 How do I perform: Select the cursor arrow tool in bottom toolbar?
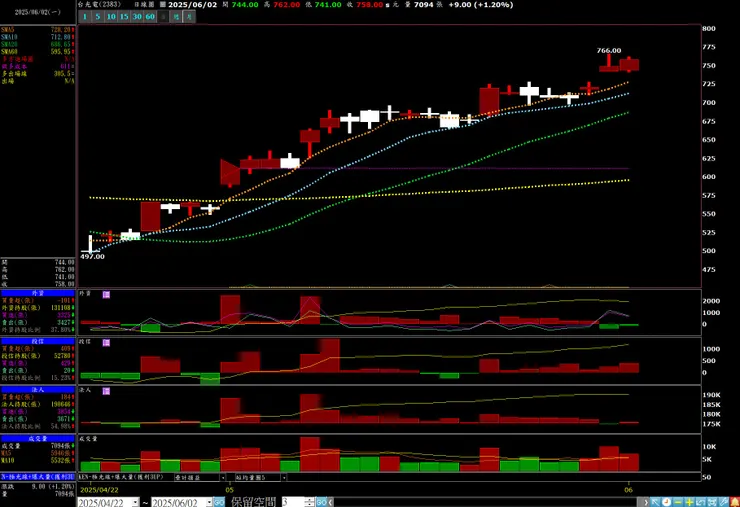[655, 502]
